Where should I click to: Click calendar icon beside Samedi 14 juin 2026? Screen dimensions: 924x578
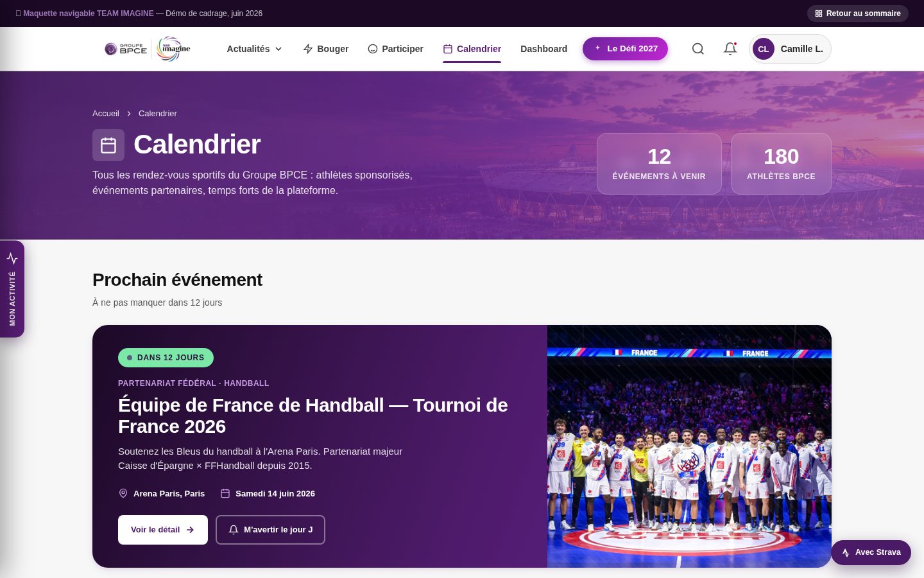[225, 493]
